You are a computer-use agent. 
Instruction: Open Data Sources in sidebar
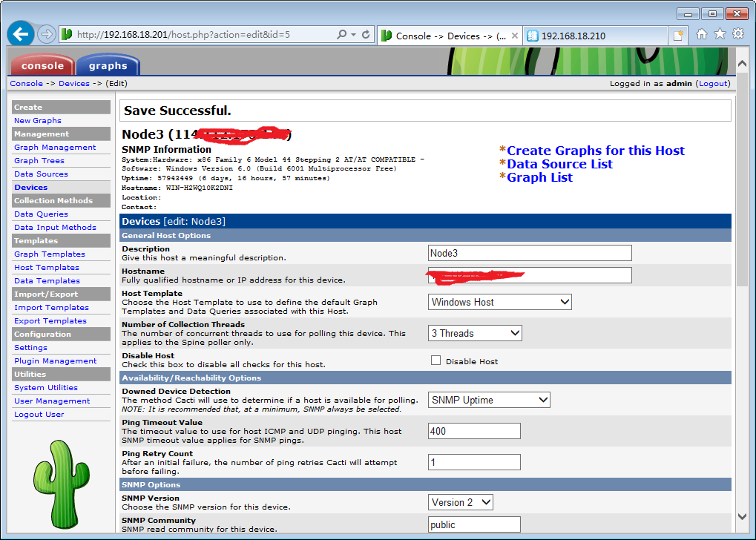[41, 174]
